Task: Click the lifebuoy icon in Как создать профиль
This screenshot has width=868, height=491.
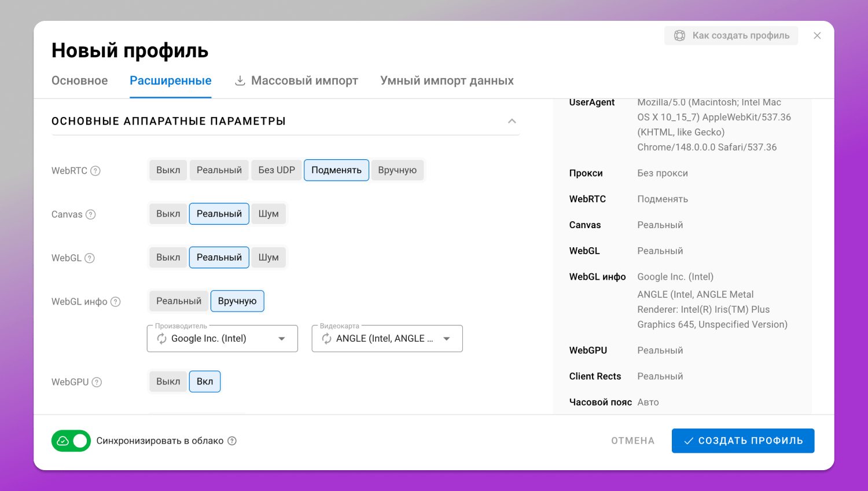Action: (680, 35)
